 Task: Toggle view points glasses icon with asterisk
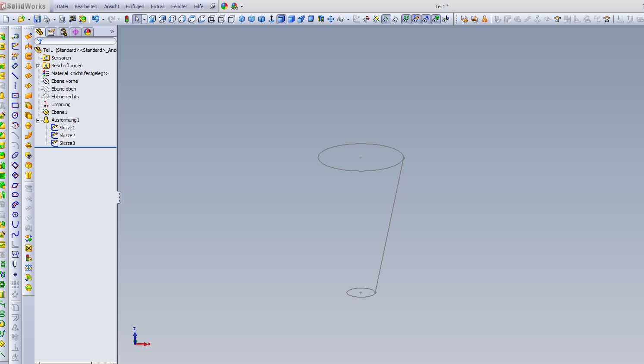point(436,19)
